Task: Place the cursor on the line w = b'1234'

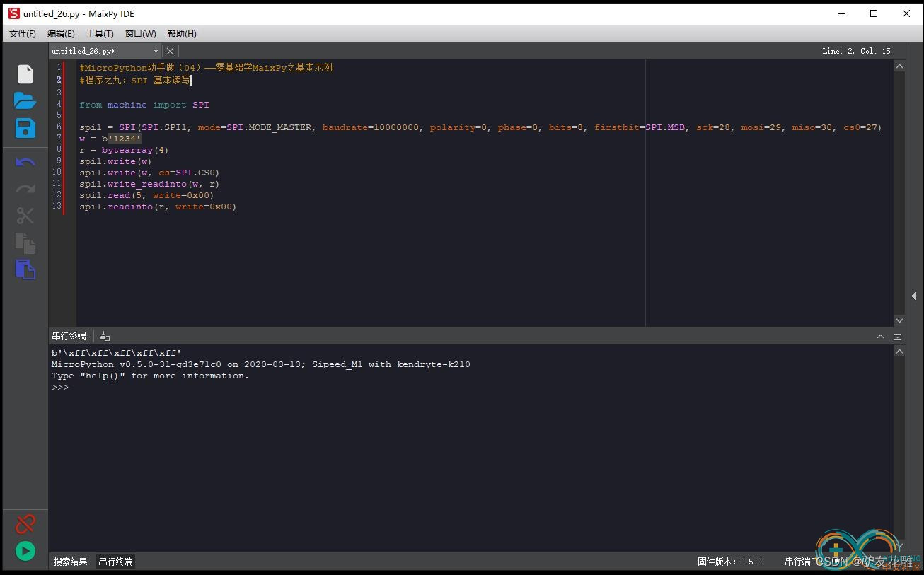Action: (110, 139)
